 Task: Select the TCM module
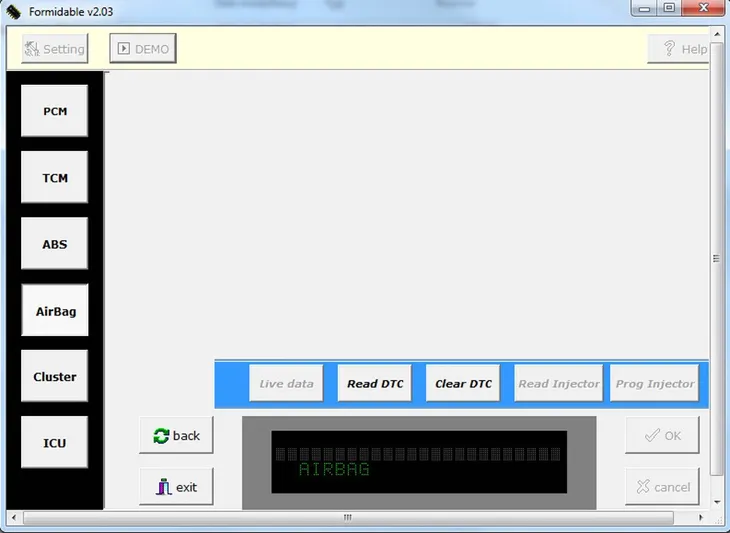click(55, 178)
